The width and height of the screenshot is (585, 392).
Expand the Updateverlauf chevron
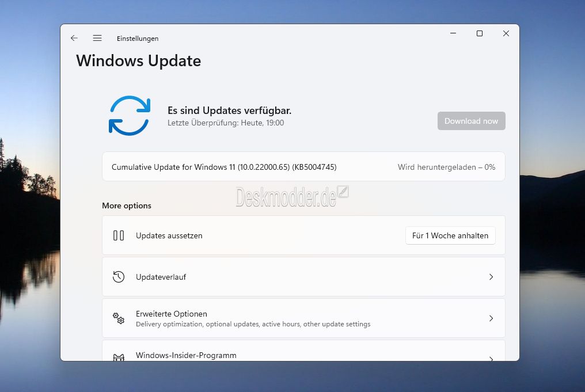(x=491, y=277)
